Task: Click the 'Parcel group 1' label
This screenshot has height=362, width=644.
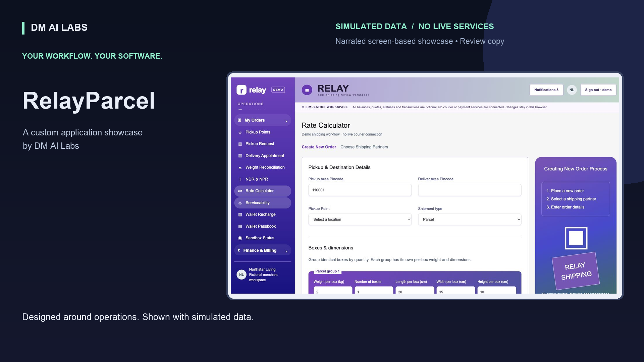Action: click(327, 271)
